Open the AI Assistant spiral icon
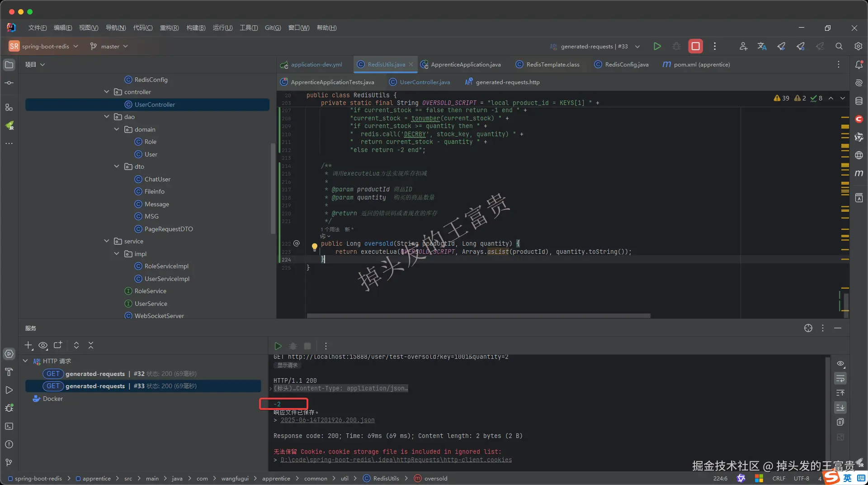Viewport: 868px width, 485px height. click(x=859, y=83)
